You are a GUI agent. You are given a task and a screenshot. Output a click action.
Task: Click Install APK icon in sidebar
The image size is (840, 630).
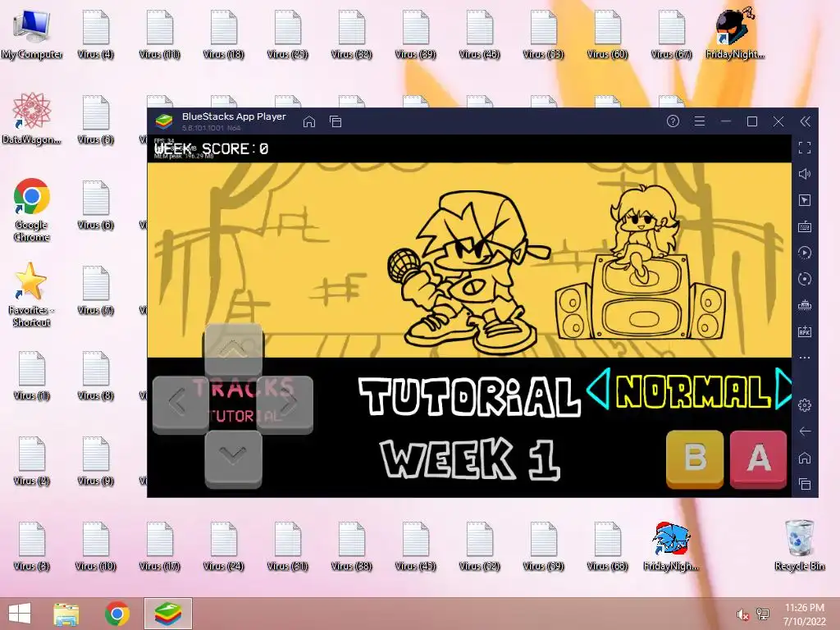805,331
